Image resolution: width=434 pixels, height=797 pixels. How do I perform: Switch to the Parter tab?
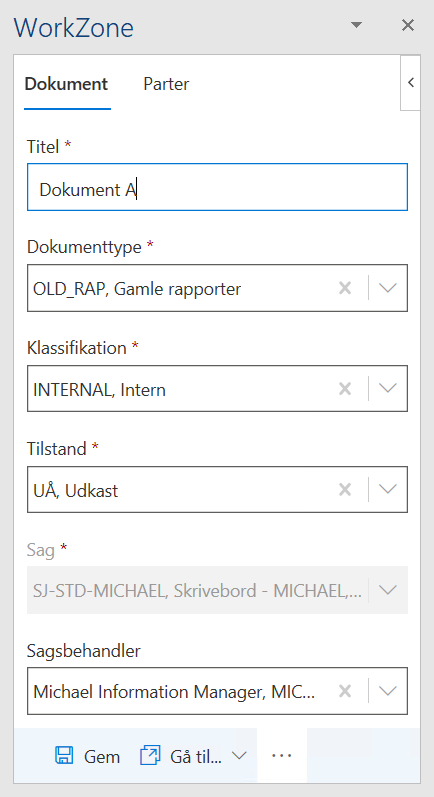[x=166, y=84]
